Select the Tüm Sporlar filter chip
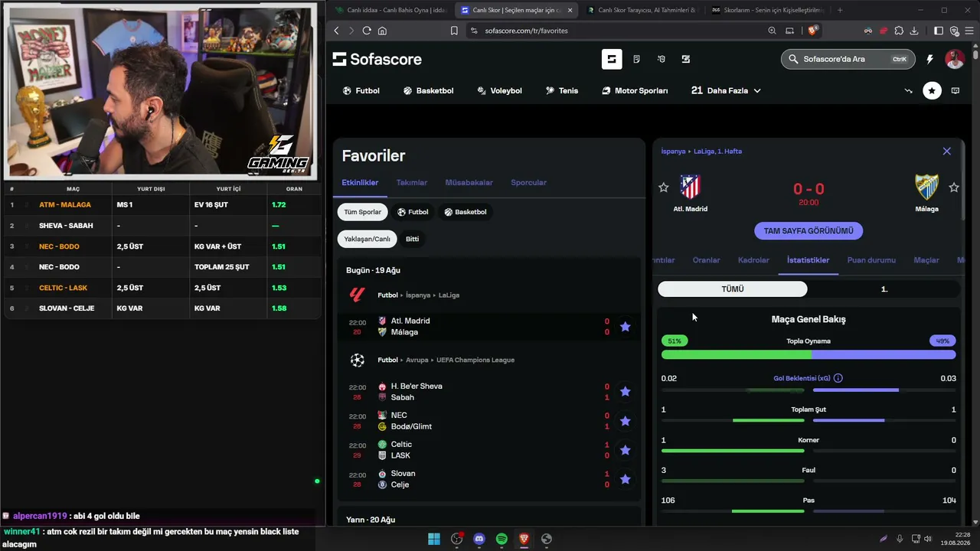 (363, 212)
